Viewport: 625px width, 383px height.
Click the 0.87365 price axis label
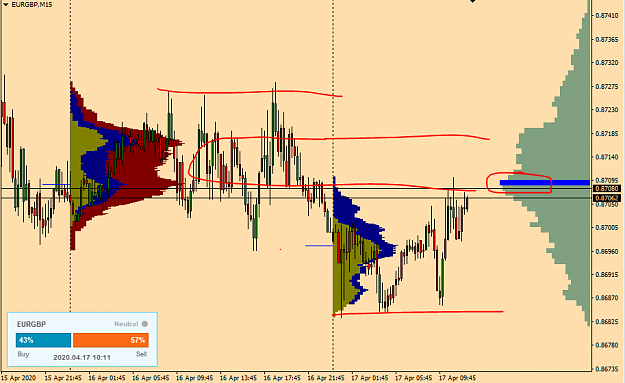[607, 39]
